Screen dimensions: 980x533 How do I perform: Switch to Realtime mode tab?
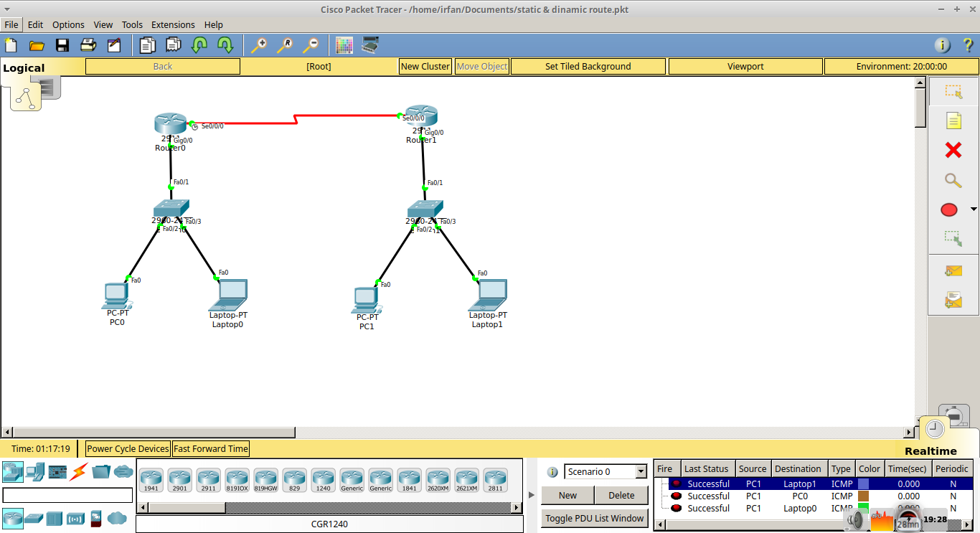coord(930,451)
